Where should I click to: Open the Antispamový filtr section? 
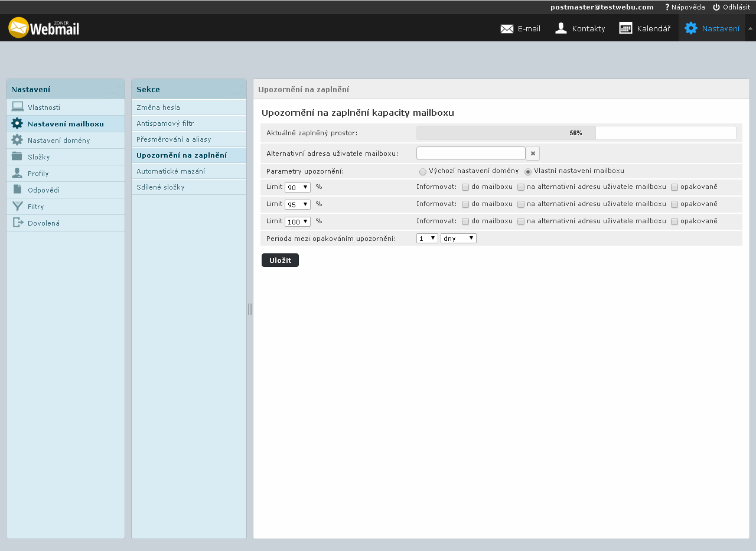165,123
